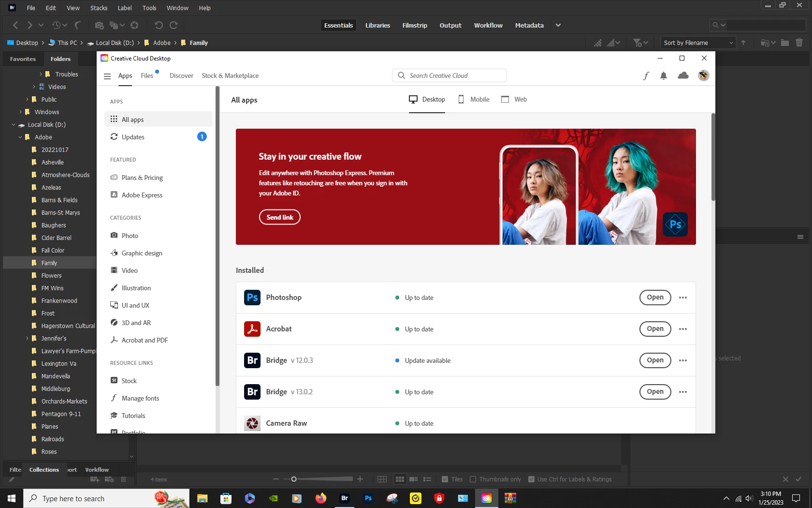
Task: Open notifications bell in Creative Cloud
Action: click(664, 75)
